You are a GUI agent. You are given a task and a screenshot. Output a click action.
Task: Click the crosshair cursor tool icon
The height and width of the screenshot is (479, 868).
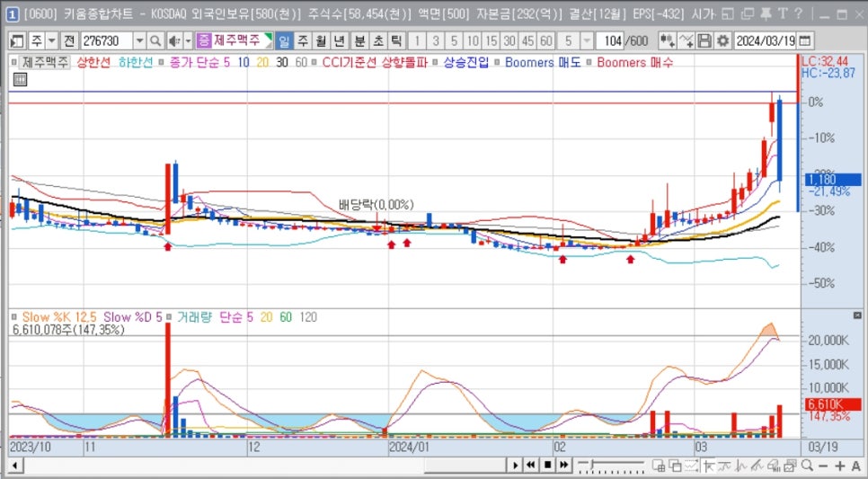[709, 466]
